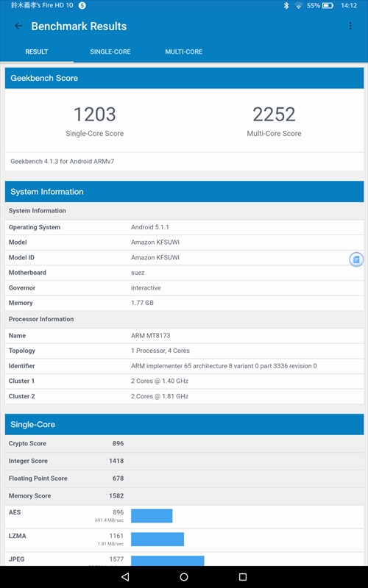368x588 pixels.
Task: Switch to the RESULT tab
Action: [36, 51]
